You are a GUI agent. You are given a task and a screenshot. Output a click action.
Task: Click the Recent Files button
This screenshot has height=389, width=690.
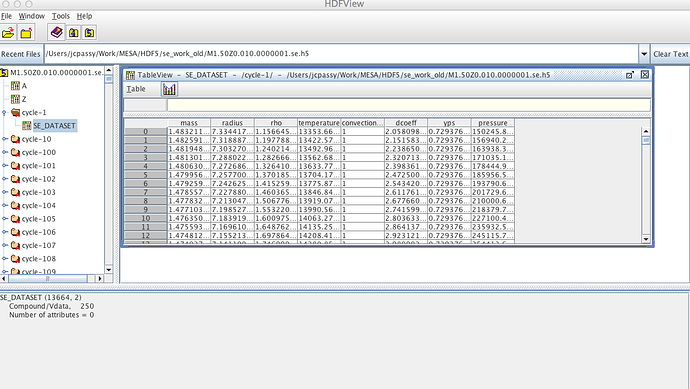tap(21, 54)
